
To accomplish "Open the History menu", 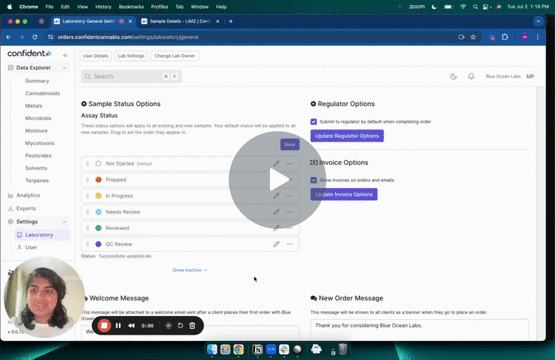I will pyautogui.click(x=103, y=7).
